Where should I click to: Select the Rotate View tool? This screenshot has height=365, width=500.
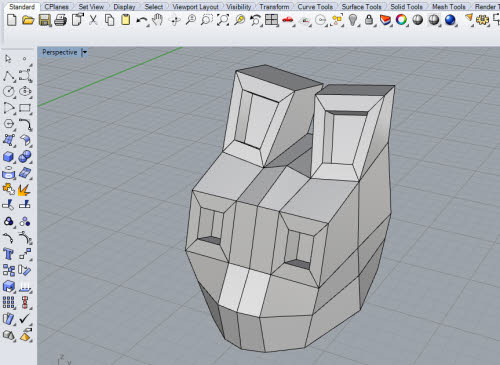click(175, 20)
